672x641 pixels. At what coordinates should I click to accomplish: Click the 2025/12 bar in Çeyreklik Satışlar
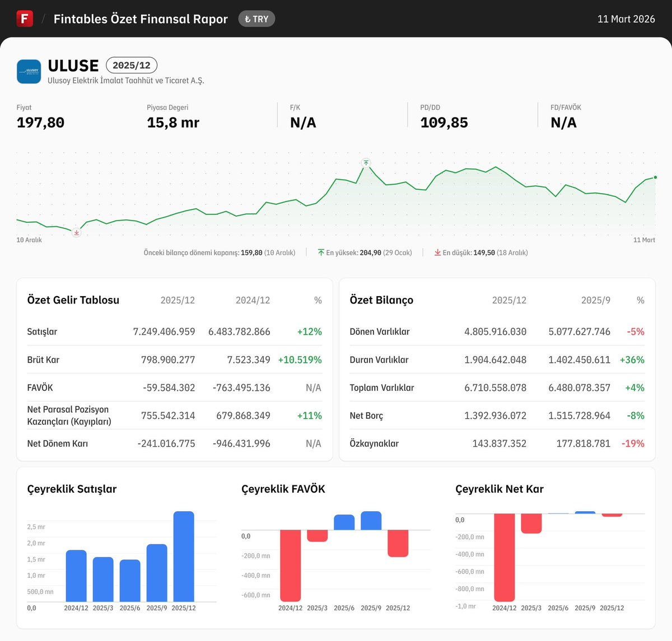click(x=184, y=556)
